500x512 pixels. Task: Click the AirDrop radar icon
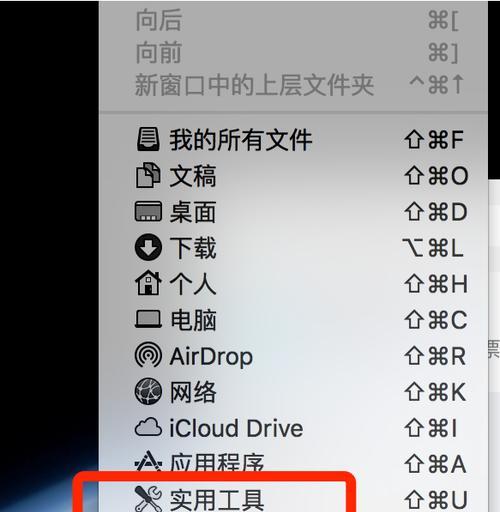148,355
